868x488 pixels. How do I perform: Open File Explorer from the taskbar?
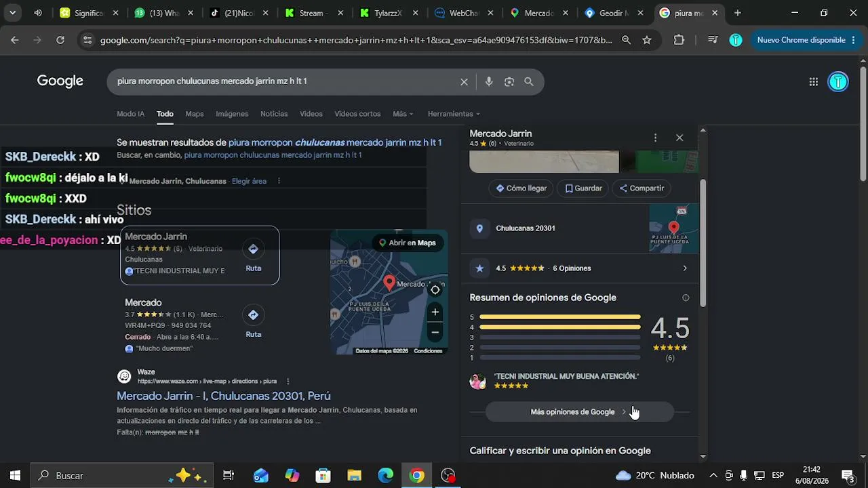(x=355, y=476)
